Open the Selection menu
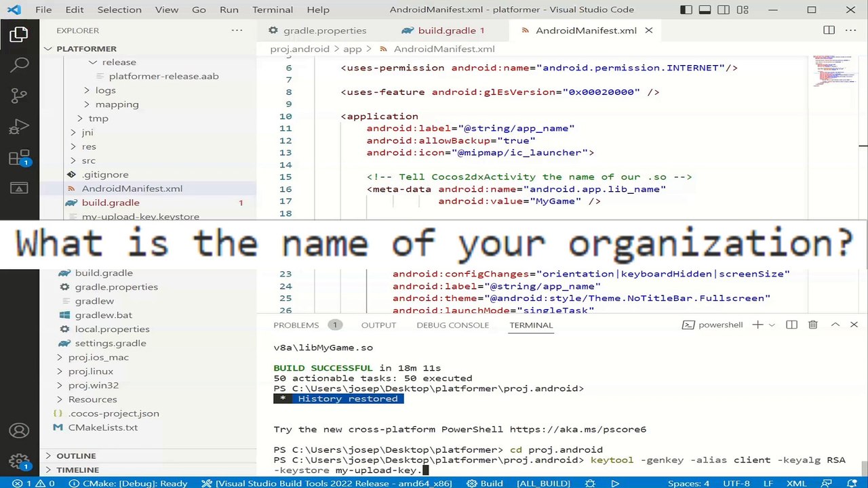 coord(119,10)
